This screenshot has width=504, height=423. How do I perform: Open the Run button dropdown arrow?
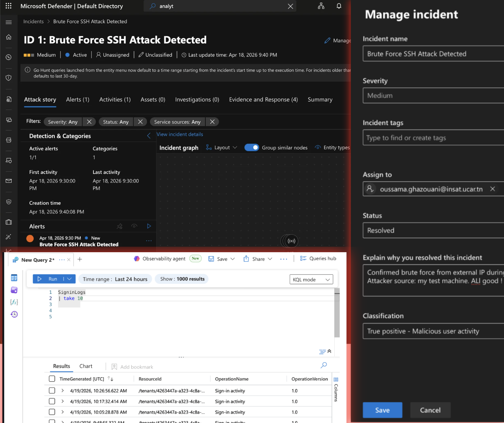point(69,279)
